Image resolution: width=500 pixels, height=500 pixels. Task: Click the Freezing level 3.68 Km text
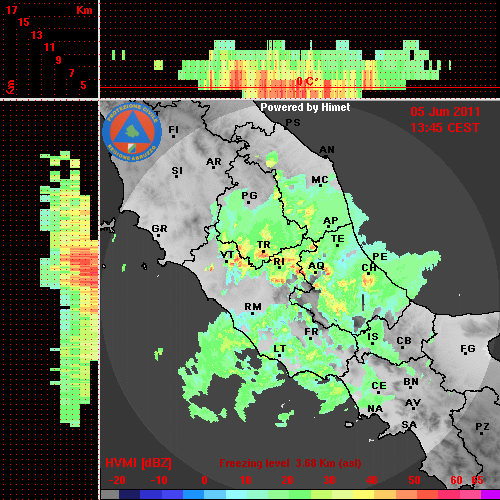pyautogui.click(x=290, y=463)
